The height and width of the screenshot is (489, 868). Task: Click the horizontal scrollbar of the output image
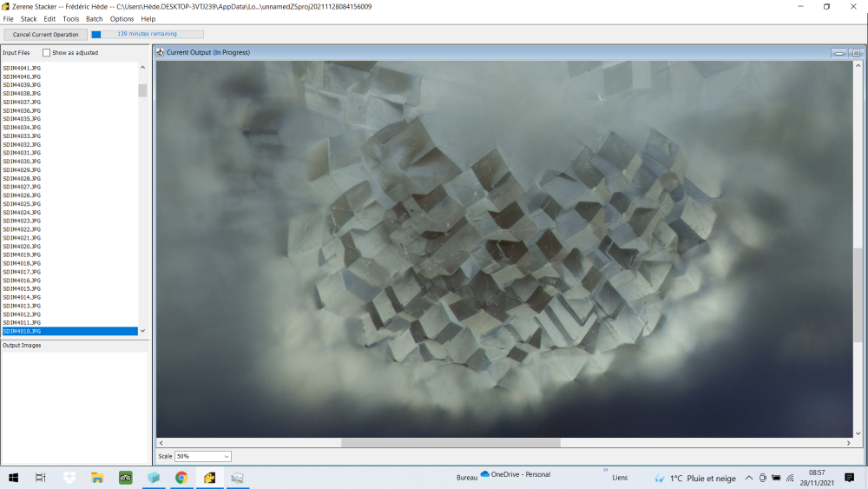[x=450, y=443]
